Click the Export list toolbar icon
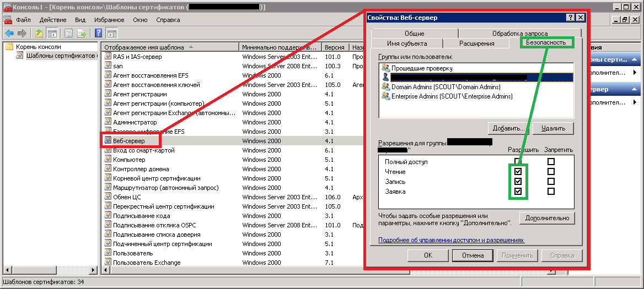 (81, 33)
